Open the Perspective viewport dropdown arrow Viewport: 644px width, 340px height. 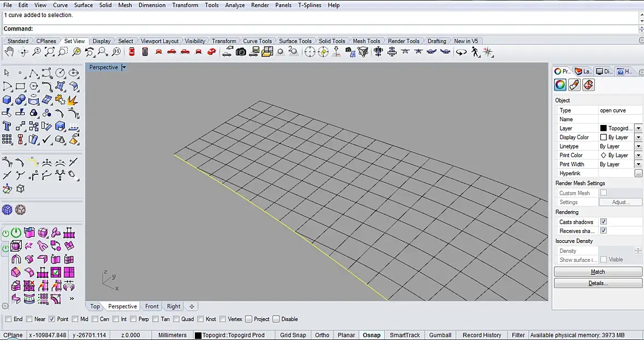[124, 67]
